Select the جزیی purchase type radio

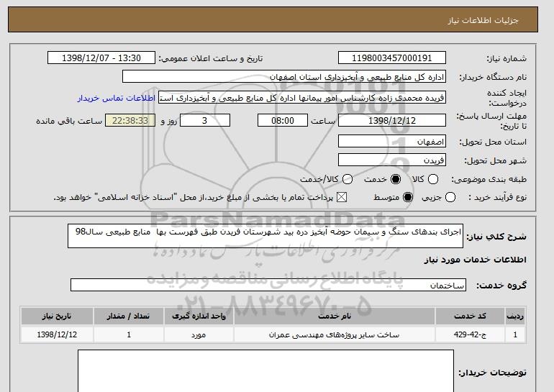(x=450, y=197)
